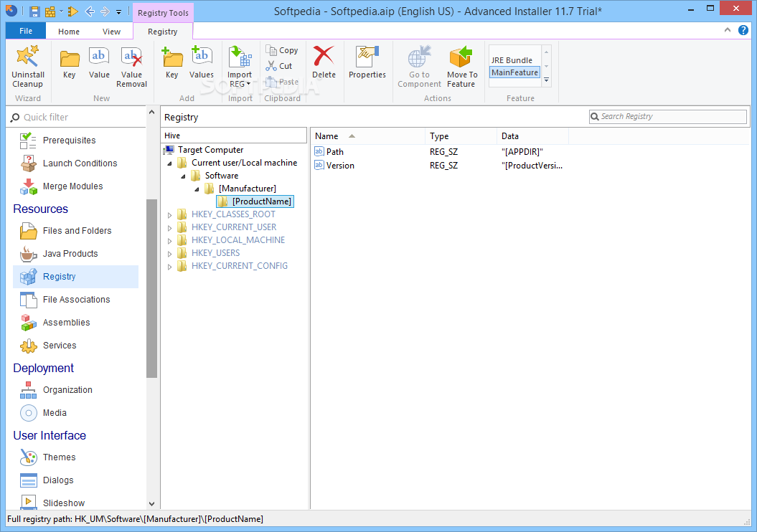Image resolution: width=757 pixels, height=532 pixels.
Task: Open the Slideshow page
Action: (64, 503)
